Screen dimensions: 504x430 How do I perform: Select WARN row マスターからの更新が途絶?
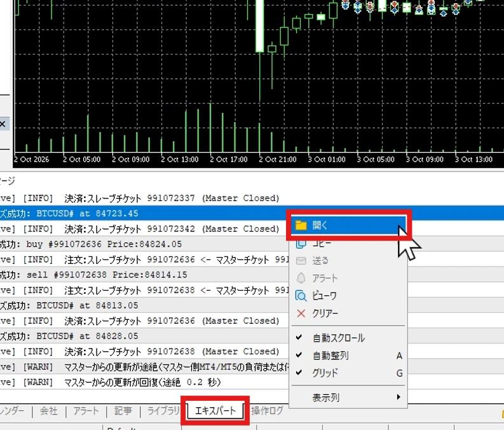click(144, 366)
